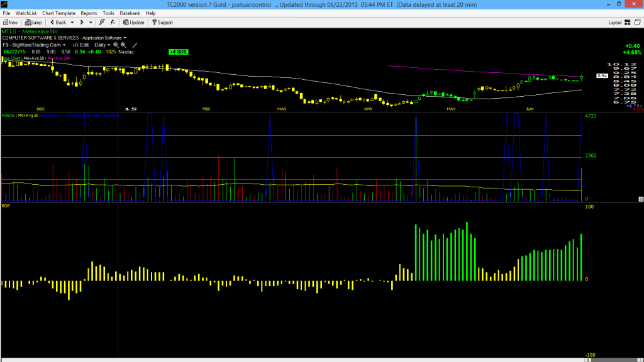Open the Back history dropdown arrow
Image resolution: width=644 pixels, height=362 pixels.
72,23
